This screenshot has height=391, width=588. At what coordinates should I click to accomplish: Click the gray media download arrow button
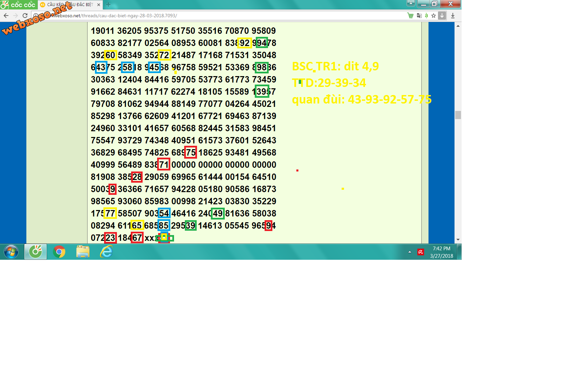(x=442, y=16)
